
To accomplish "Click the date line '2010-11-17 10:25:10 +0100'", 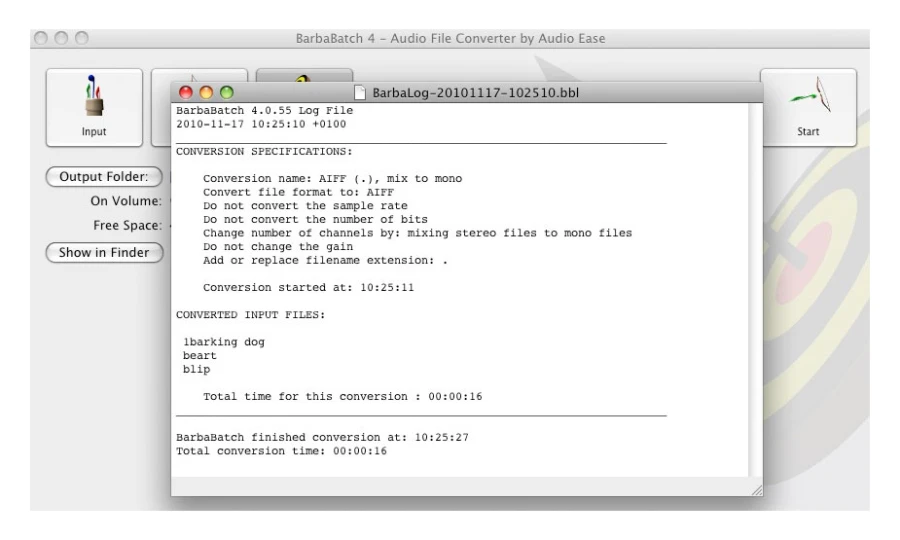I will point(261,124).
